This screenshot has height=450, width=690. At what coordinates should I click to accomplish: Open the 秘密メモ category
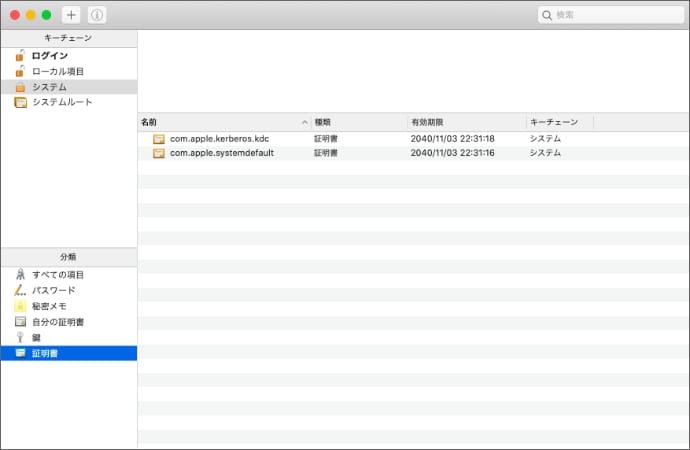click(x=49, y=306)
